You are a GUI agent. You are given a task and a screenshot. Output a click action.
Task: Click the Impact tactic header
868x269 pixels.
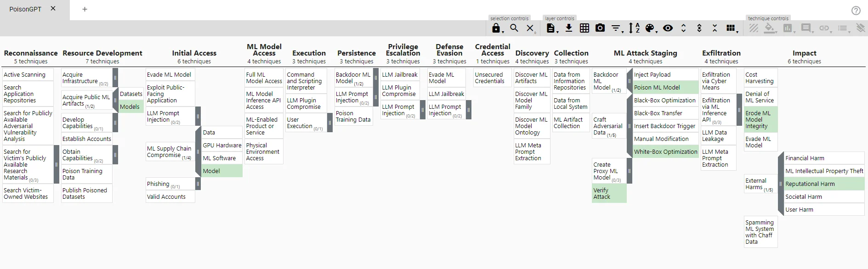point(804,53)
